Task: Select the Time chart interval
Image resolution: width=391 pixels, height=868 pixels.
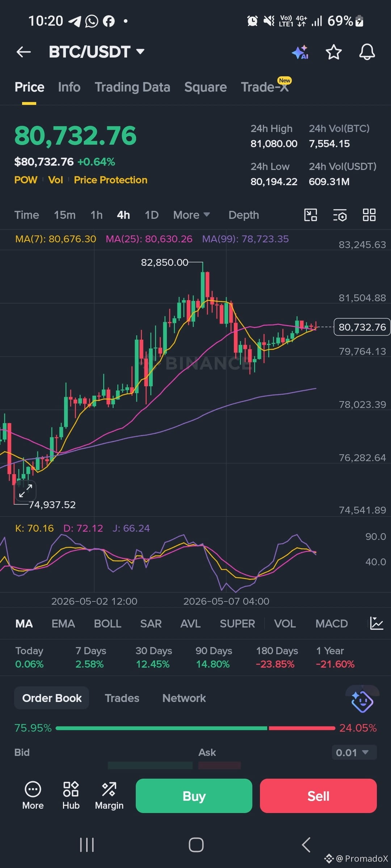Action: click(x=26, y=215)
